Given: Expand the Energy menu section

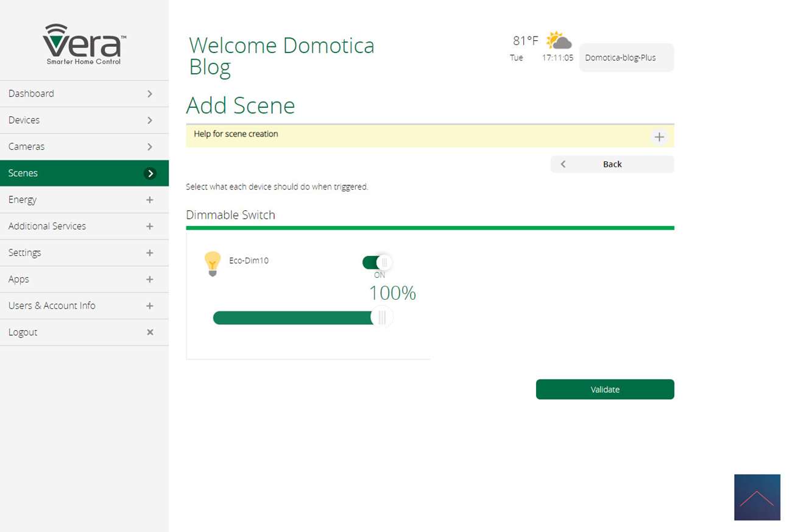Looking at the screenshot, I should click(x=150, y=200).
